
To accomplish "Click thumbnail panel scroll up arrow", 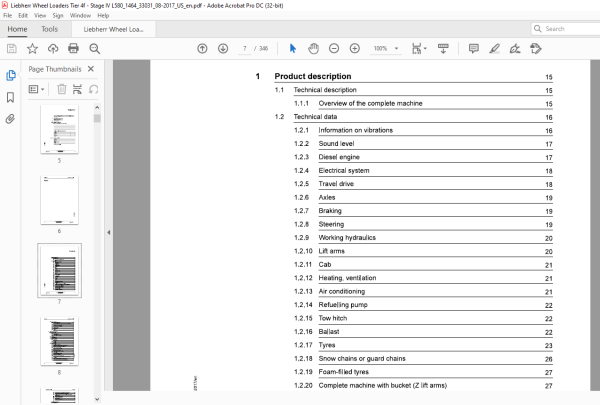I will tap(97, 108).
